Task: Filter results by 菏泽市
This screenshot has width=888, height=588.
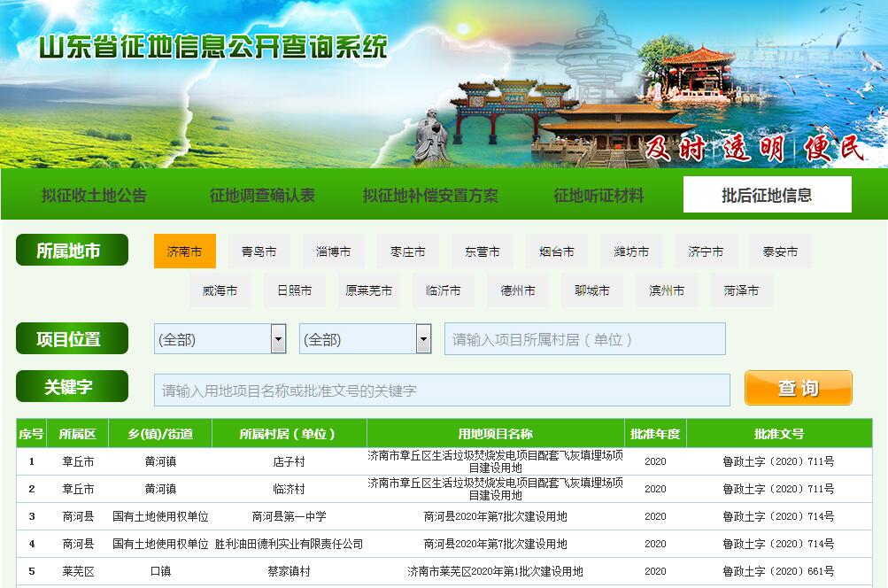Action: [741, 290]
